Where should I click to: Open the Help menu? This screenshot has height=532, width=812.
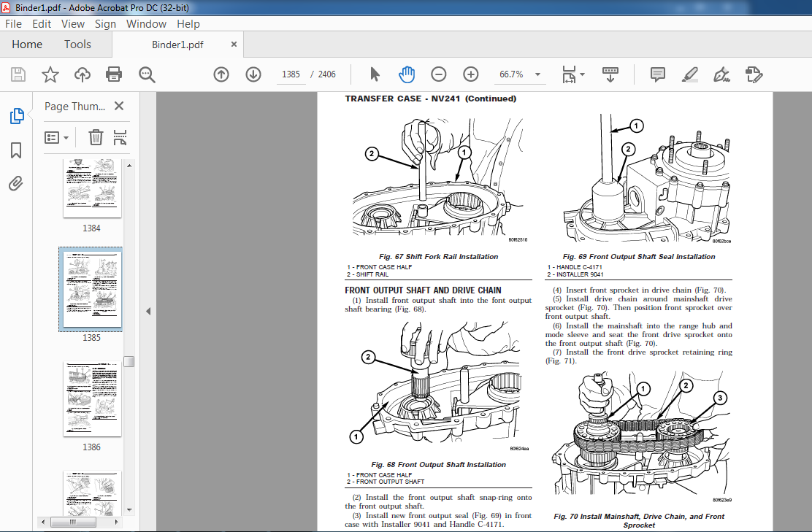click(x=188, y=24)
